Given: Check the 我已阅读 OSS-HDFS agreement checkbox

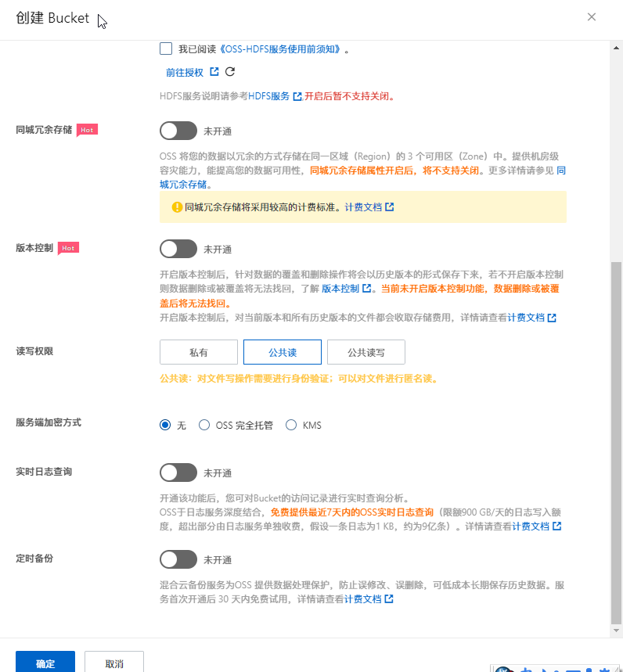Looking at the screenshot, I should tap(166, 49).
